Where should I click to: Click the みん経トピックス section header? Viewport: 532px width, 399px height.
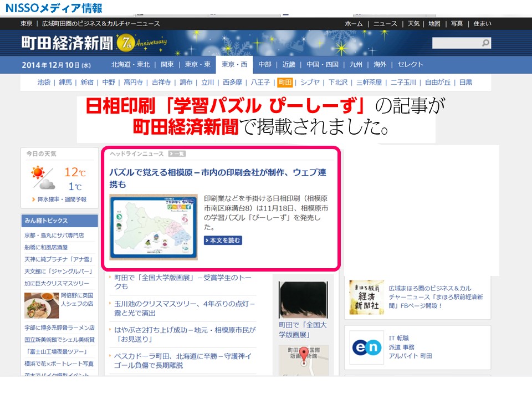pos(60,221)
